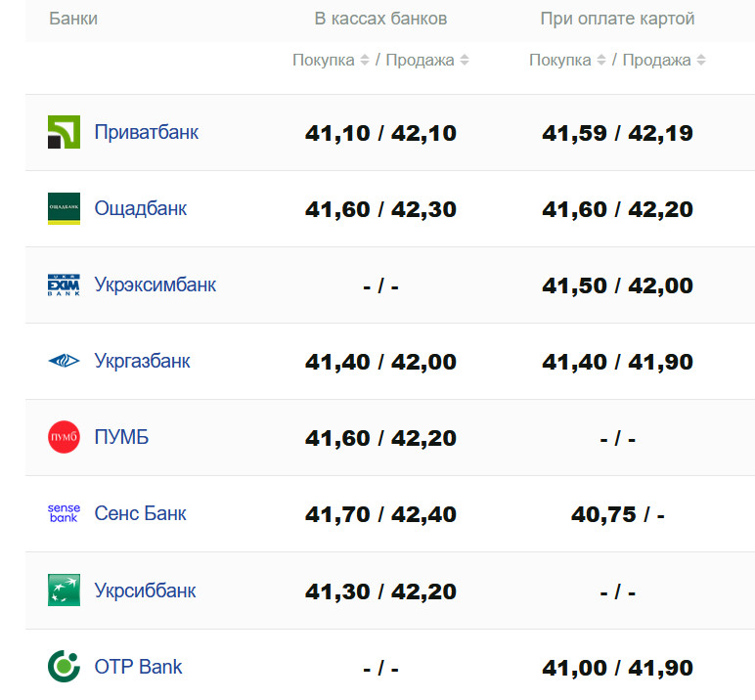Click the Банки column header
Screen dimensions: 755x700
73,19
